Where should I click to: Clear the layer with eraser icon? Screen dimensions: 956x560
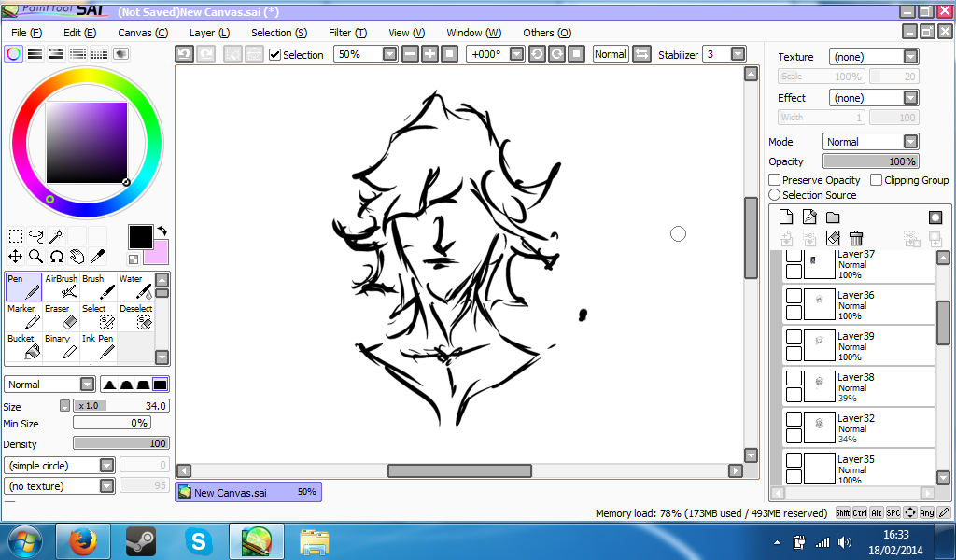(x=833, y=238)
